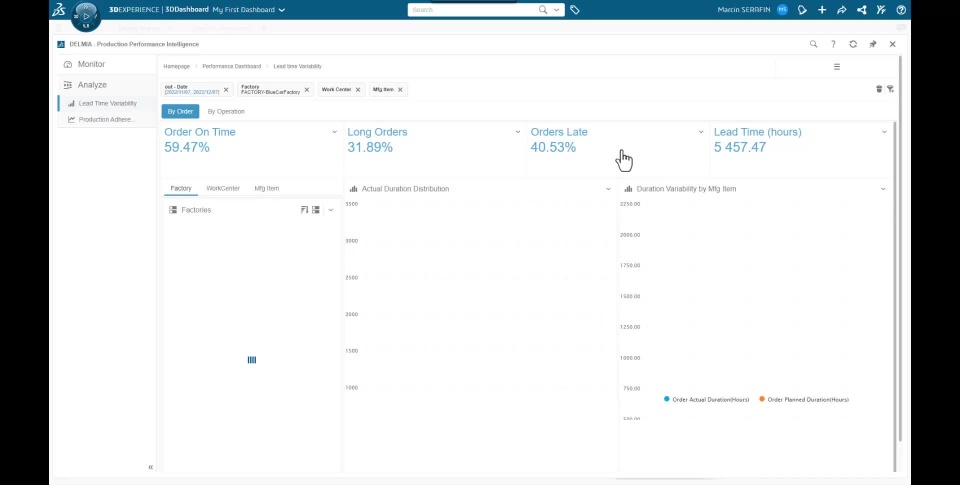Pin the DELMIA widget
960x485 pixels.
coord(872,44)
